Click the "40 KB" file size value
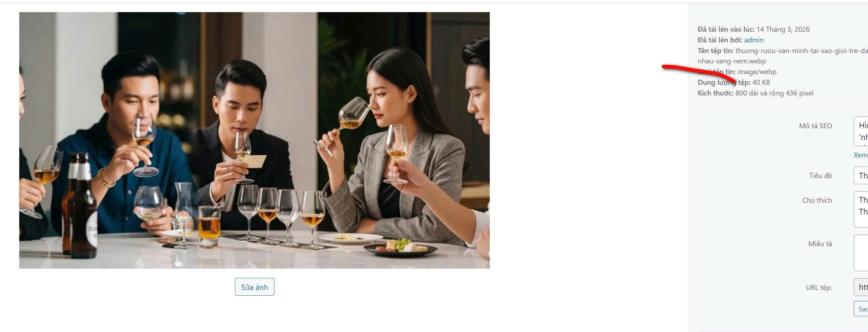This screenshot has height=332, width=868. click(761, 82)
